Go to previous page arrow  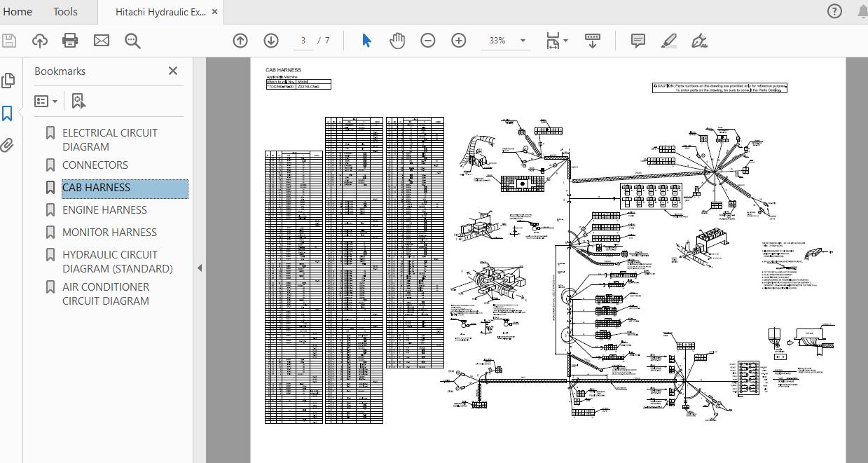click(x=240, y=41)
